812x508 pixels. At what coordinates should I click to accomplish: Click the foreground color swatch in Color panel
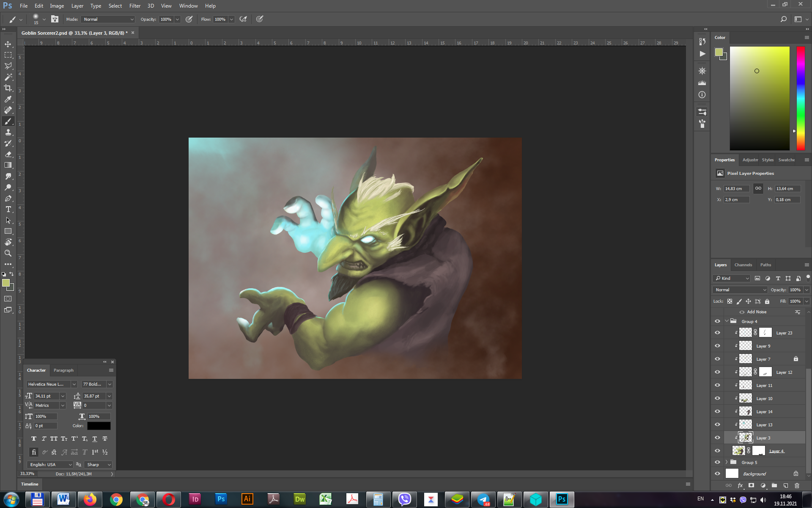(x=719, y=52)
